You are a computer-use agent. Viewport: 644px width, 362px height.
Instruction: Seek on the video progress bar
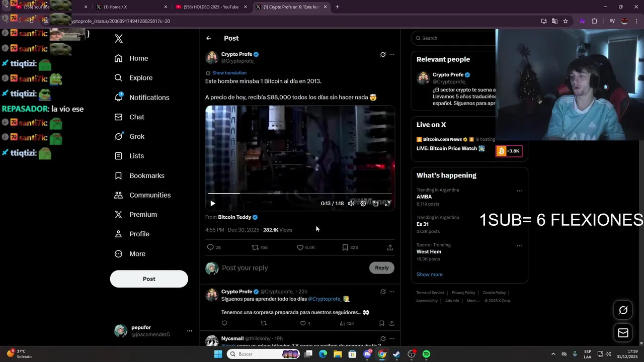(300, 193)
